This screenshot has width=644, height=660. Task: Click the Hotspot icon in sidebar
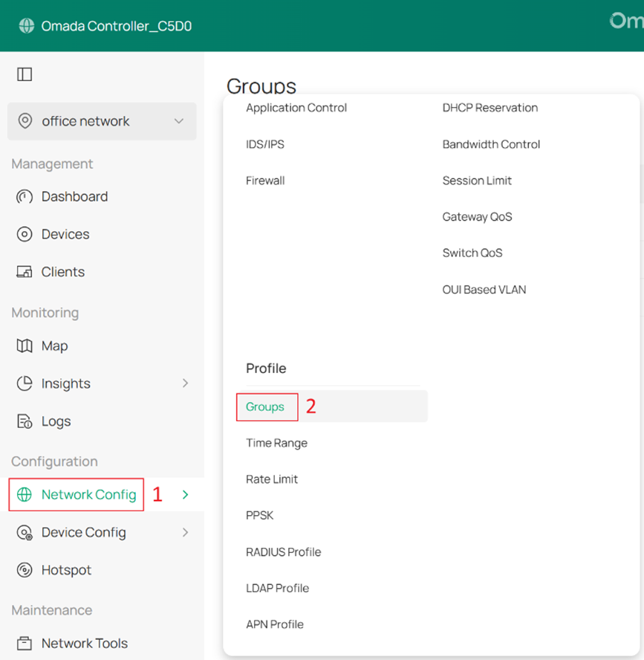click(x=25, y=570)
